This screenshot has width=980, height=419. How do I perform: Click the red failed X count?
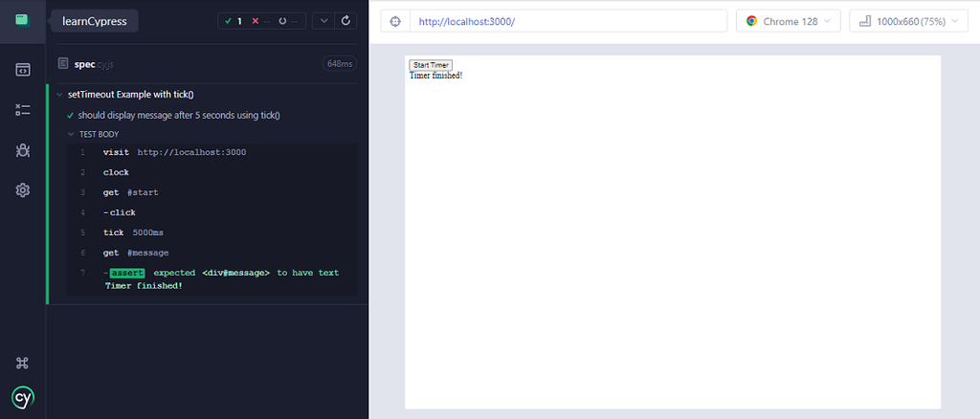coord(261,21)
